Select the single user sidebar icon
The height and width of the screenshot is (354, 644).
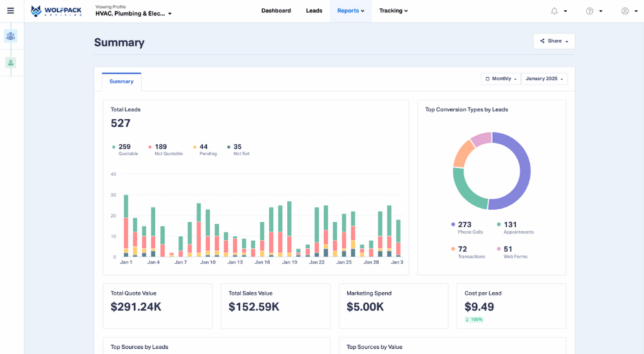10,62
